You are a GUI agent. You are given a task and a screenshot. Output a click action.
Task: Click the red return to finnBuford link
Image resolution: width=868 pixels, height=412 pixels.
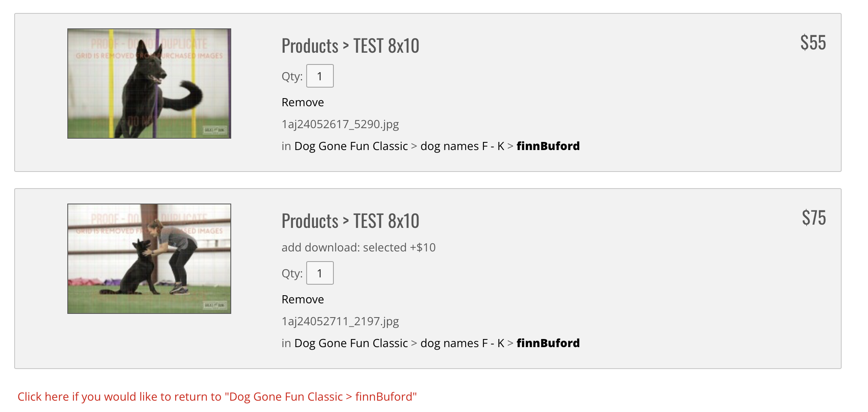(217, 397)
